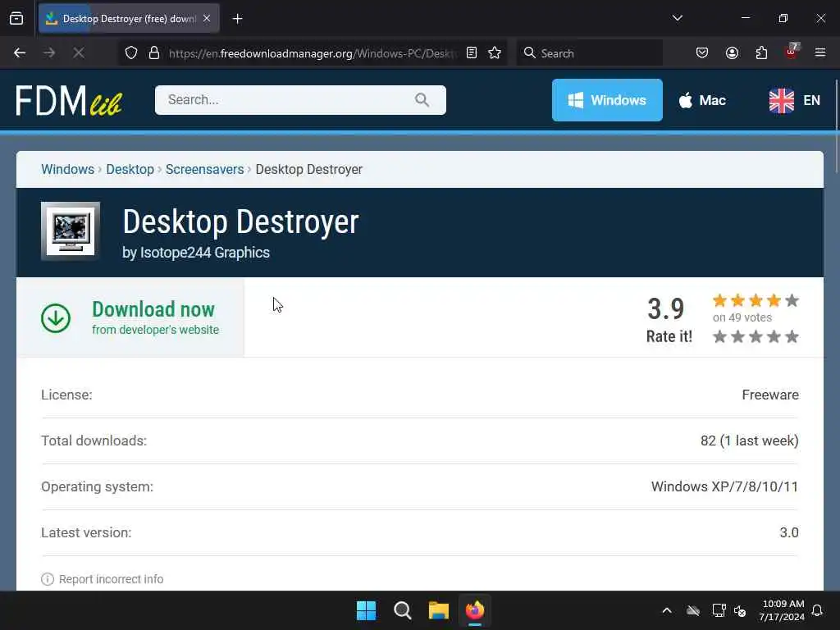Open the notifications bell
Screen dimensions: 840x630
[818, 610]
